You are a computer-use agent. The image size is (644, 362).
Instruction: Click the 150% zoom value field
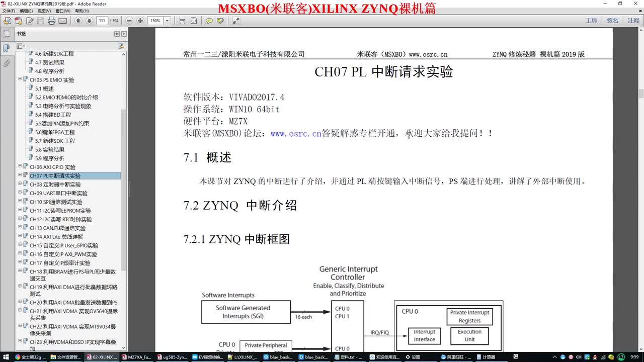(155, 21)
